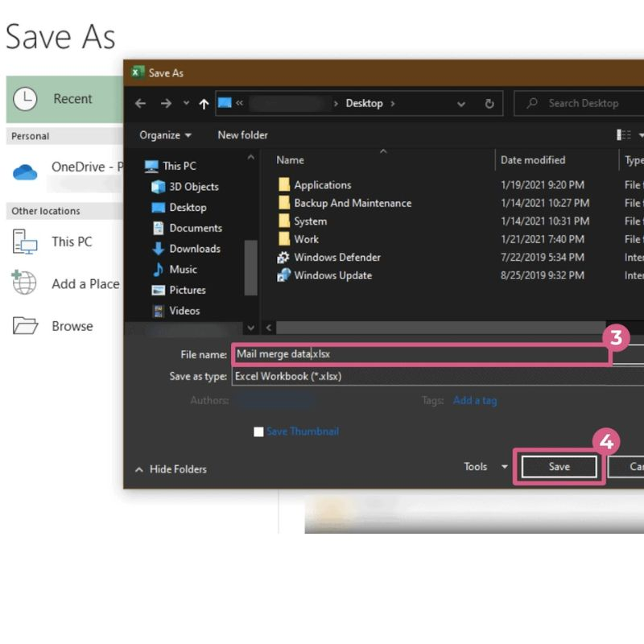The width and height of the screenshot is (644, 644).
Task: Click the 1/21/2021 7:40 PM date cell
Action: pos(542,239)
